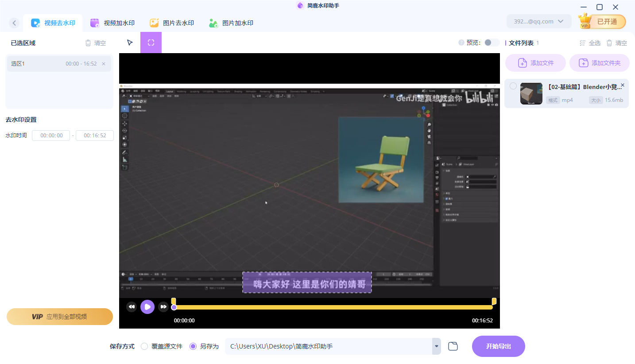635x364 pixels.
Task: Activate the rectangle selection region tool
Action: tap(151, 43)
